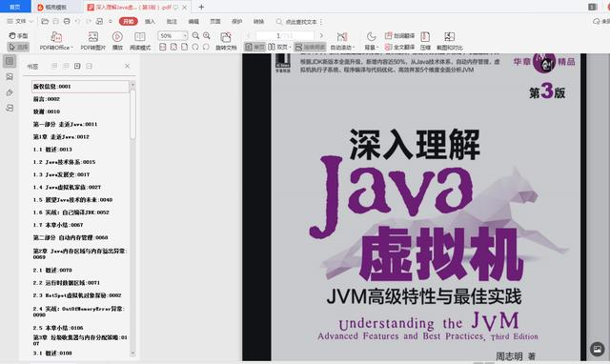This screenshot has width=610, height=364.
Task: Click the undo arrow
Action: point(77,21)
